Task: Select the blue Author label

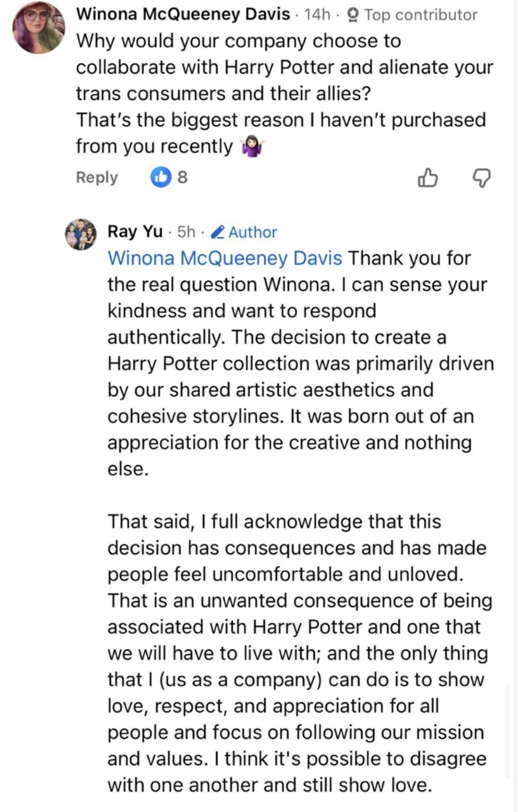Action: click(253, 232)
